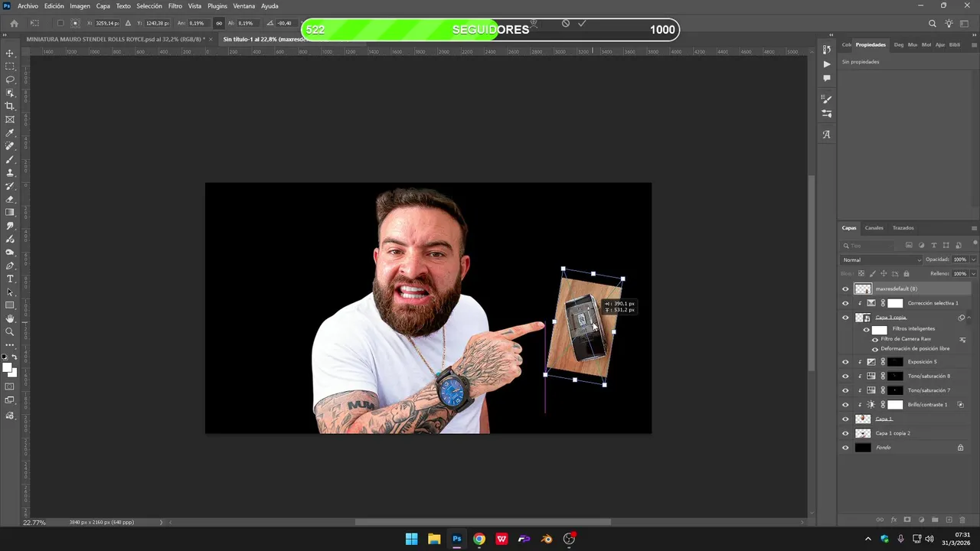
Task: Open the Selección menu
Action: tap(149, 6)
